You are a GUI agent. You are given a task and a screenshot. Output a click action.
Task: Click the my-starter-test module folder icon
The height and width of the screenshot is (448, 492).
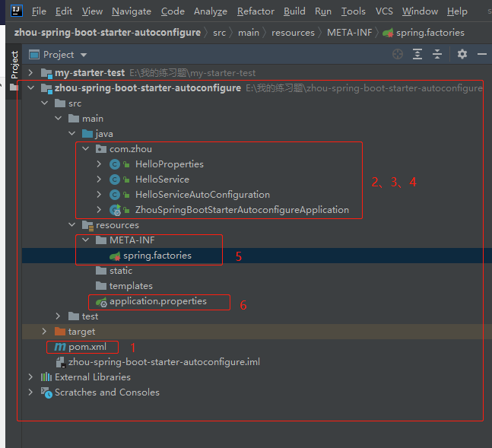(x=46, y=74)
